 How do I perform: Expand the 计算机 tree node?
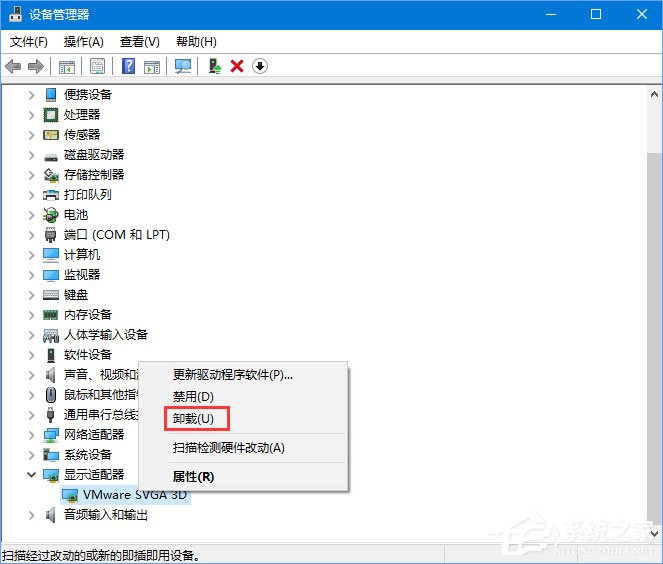tap(32, 255)
